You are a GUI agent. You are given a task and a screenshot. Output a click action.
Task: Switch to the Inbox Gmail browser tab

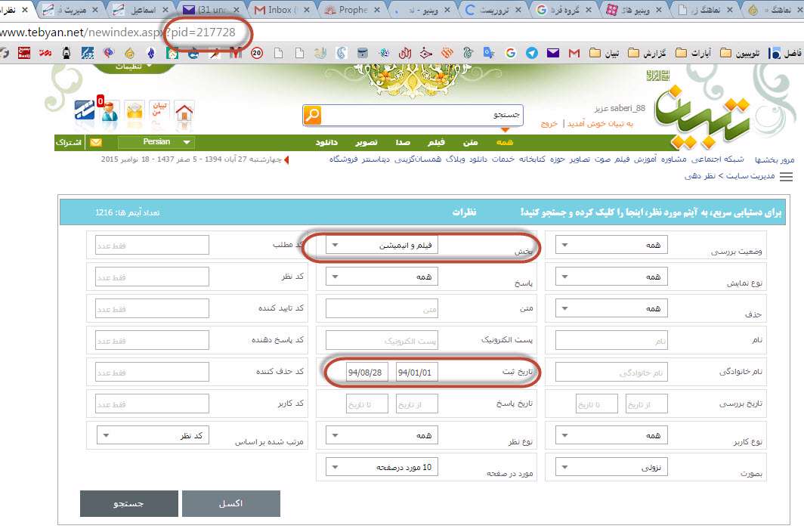click(280, 10)
